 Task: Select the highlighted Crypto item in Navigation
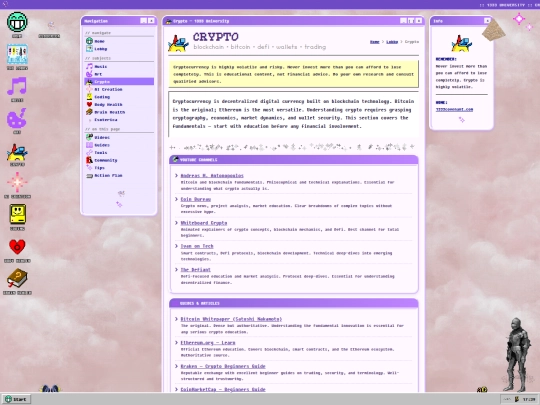(119, 82)
